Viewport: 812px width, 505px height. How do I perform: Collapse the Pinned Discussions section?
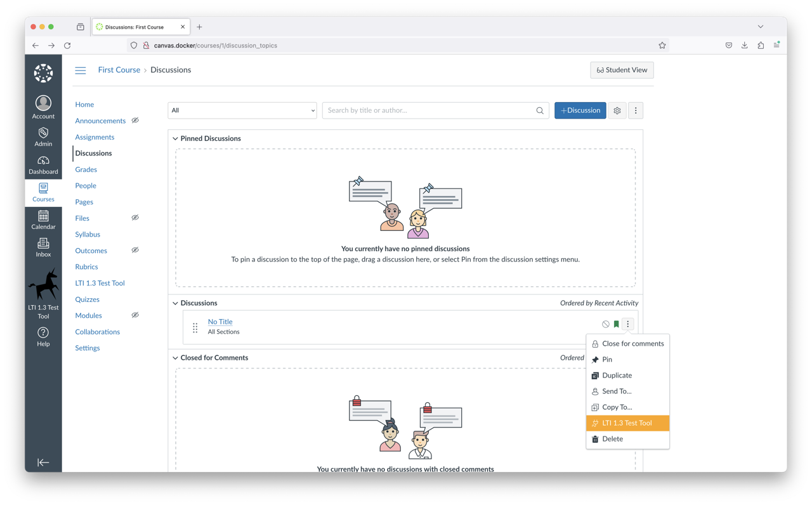176,138
